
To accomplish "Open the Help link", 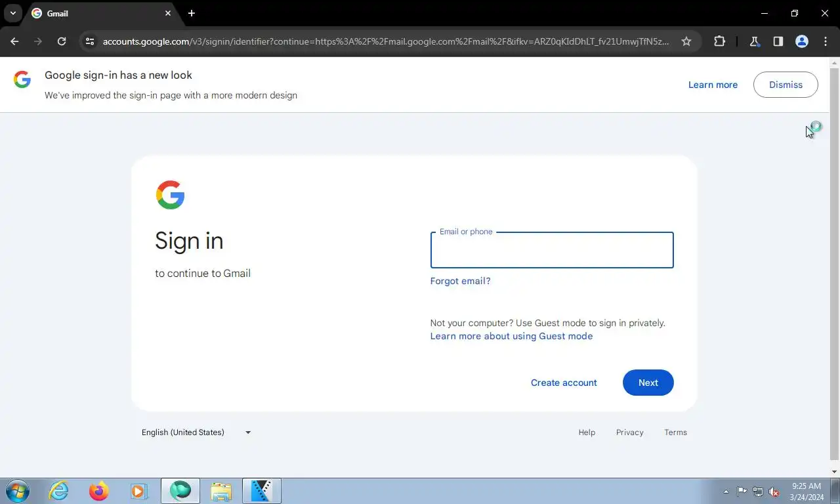I will pyautogui.click(x=587, y=432).
